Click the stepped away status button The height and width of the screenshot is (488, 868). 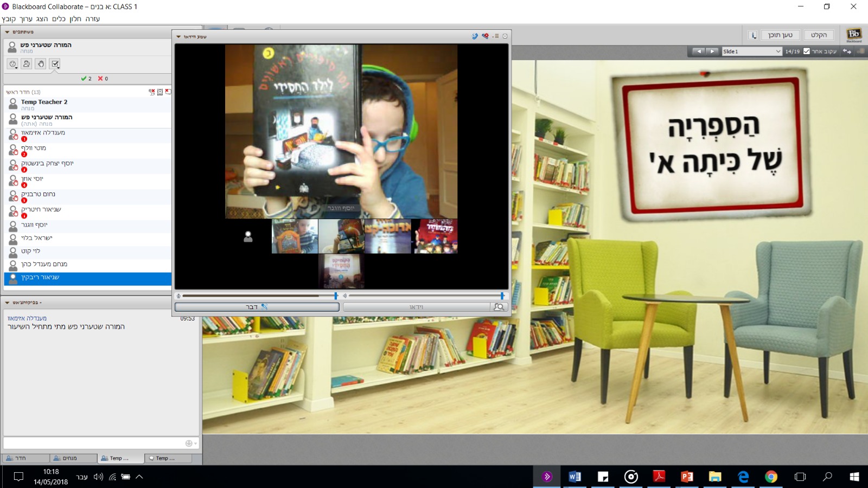27,64
